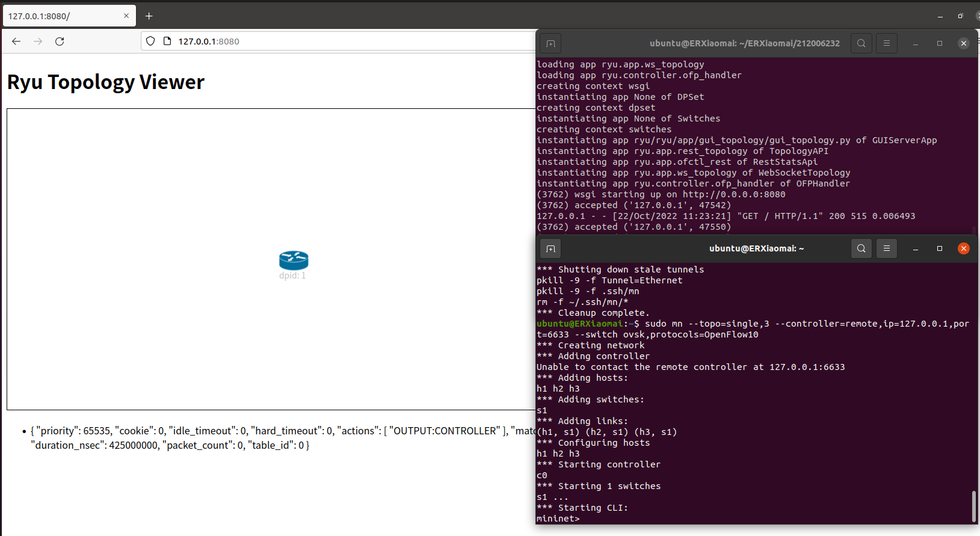Click search icon in ubuntu@ERXiaomai: ~ terminal
980x536 pixels.
(861, 248)
